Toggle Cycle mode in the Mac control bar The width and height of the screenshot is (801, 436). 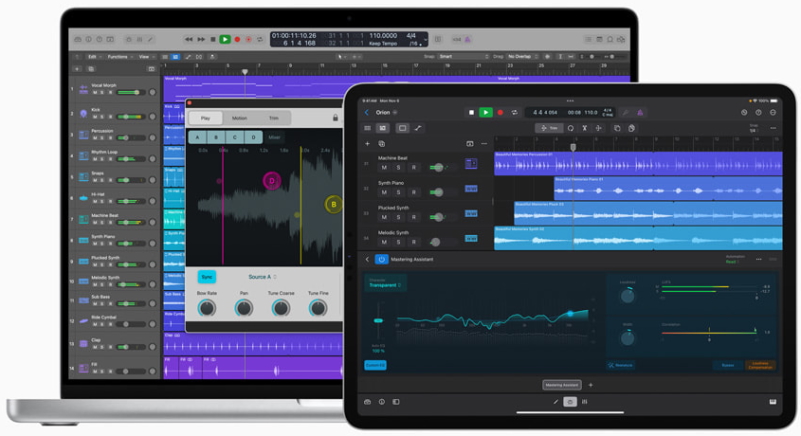[260, 39]
